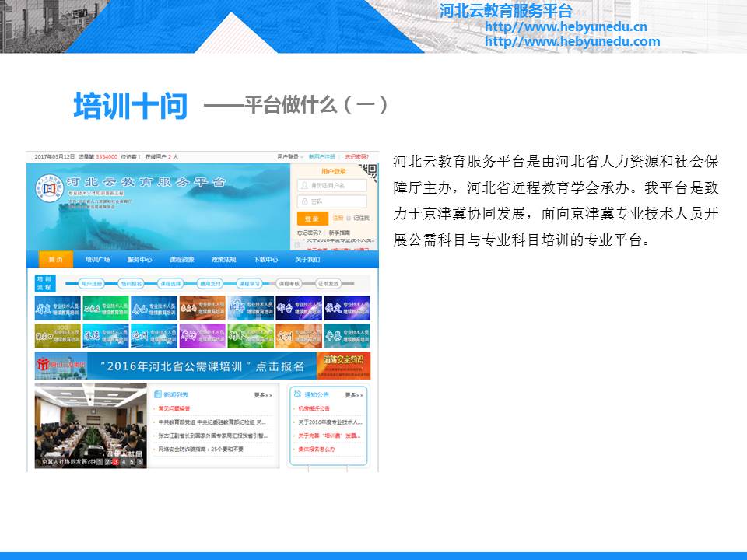Select slide number 4 in news carousel
This screenshot has width=747, height=560.
point(124,461)
